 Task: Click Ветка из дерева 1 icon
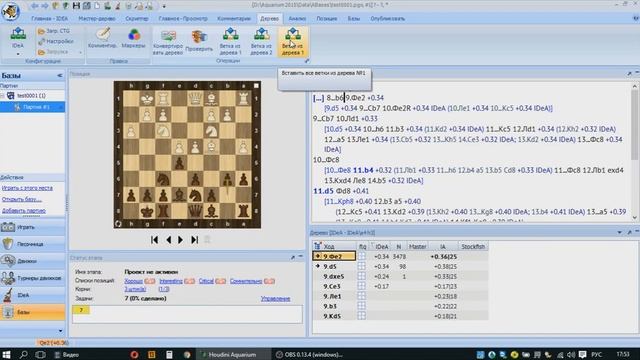pos(230,41)
